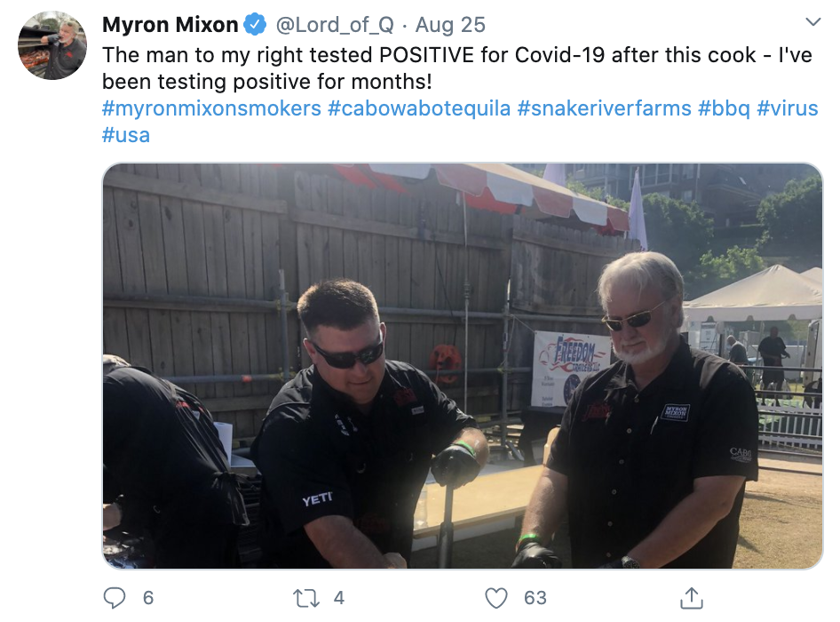
Task: Open the tweet options chevron menu
Action: pos(813,22)
